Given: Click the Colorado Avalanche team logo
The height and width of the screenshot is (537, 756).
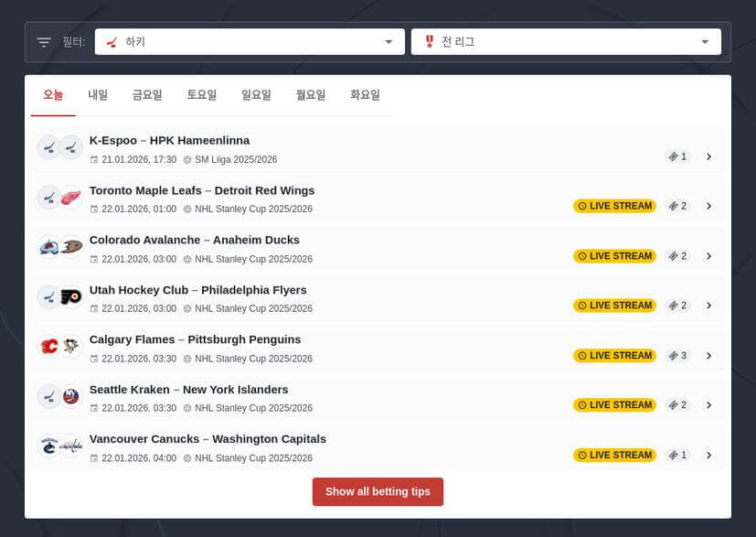Looking at the screenshot, I should 49,247.
